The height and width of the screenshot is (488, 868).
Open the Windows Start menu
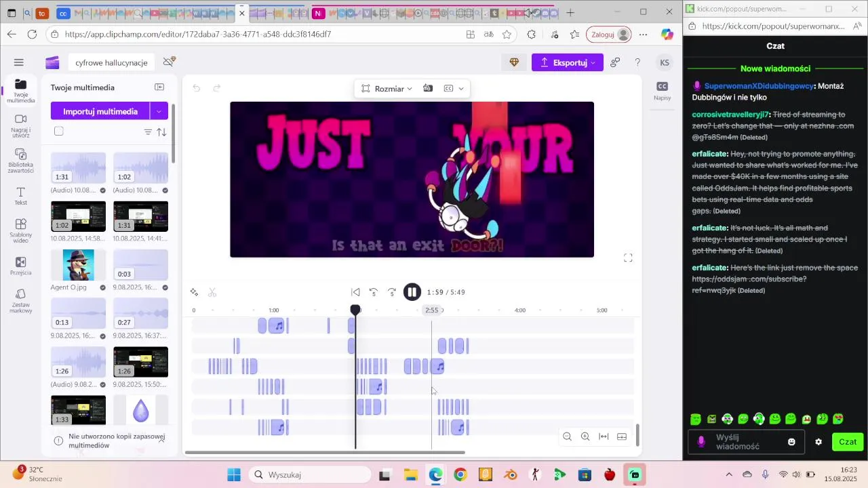pyautogui.click(x=234, y=474)
